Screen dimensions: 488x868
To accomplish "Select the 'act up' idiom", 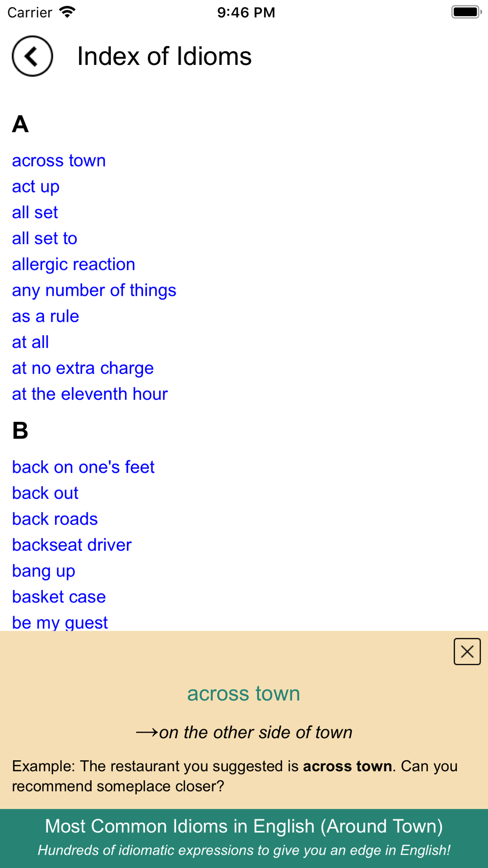I will pyautogui.click(x=36, y=186).
